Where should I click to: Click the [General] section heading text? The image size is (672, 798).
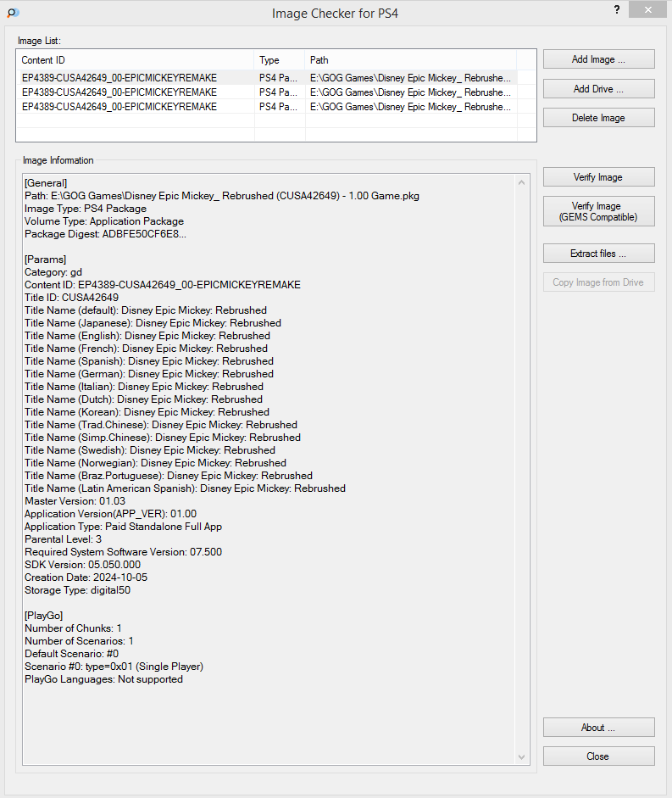pyautogui.click(x=46, y=183)
